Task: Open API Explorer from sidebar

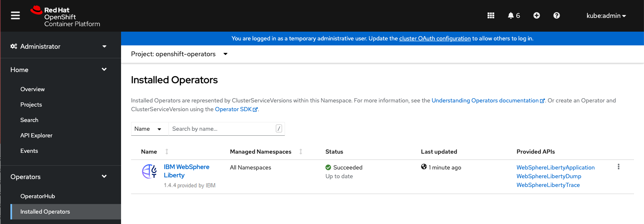Action: (36, 135)
